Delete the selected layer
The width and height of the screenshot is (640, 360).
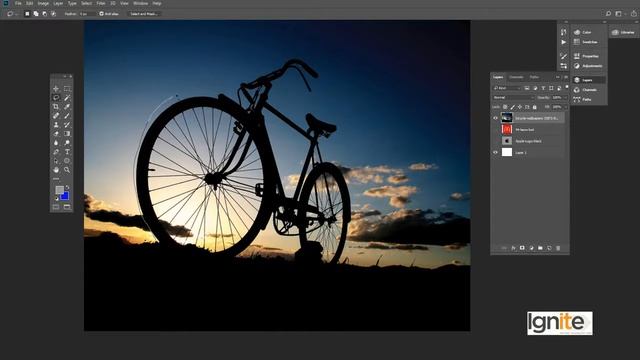click(558, 248)
